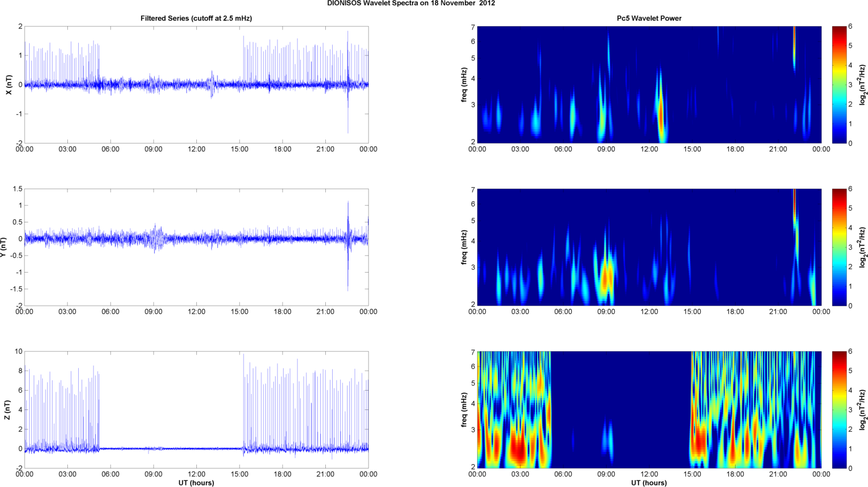The image size is (868, 487).
Task: Click the 8 tick on Z plot axis
Action: pos(21,371)
